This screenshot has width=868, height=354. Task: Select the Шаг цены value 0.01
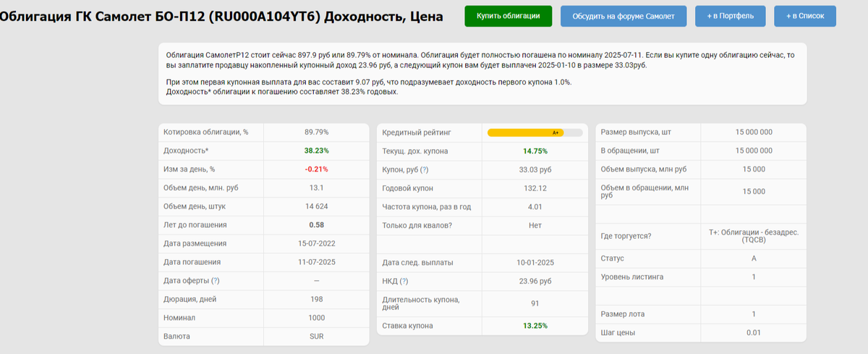[754, 333]
